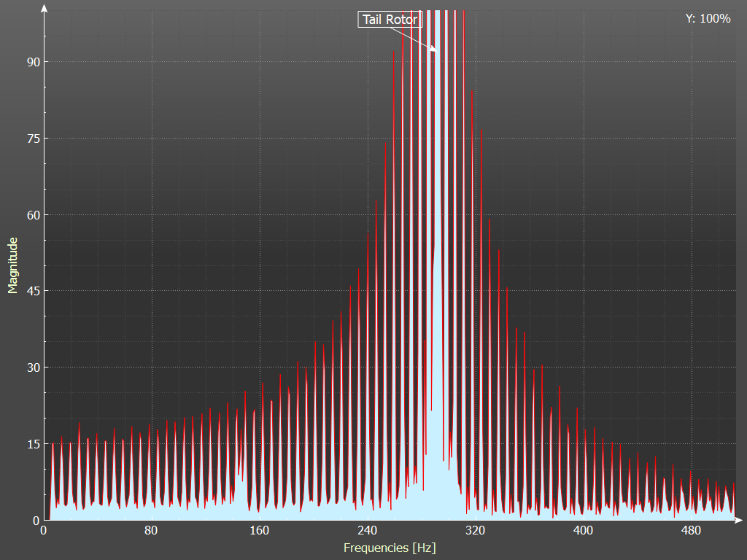Click the 480 Hz tick label
747x560 pixels.
click(691, 530)
